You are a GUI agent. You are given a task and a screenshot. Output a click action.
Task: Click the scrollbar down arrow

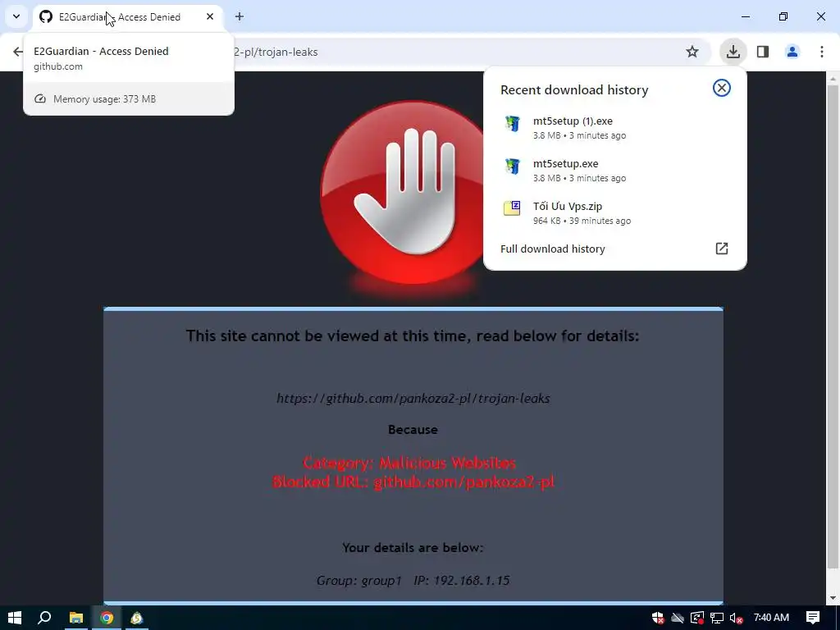833,598
